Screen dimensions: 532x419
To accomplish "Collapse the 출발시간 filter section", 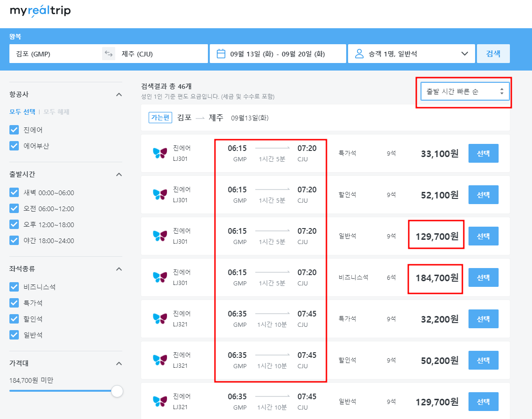I will [x=119, y=174].
